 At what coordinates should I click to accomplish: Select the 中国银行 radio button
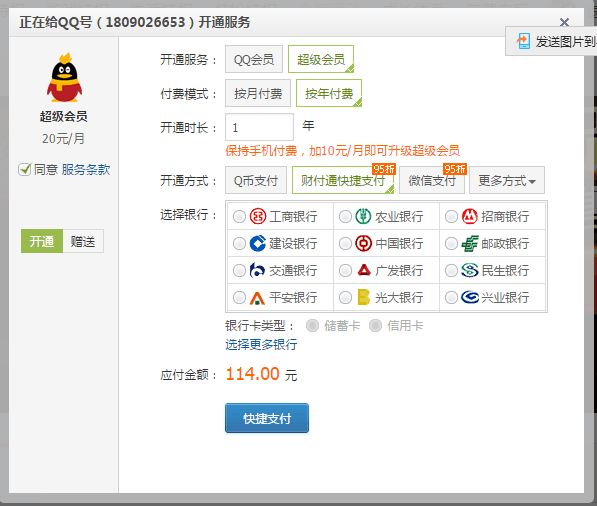345,244
